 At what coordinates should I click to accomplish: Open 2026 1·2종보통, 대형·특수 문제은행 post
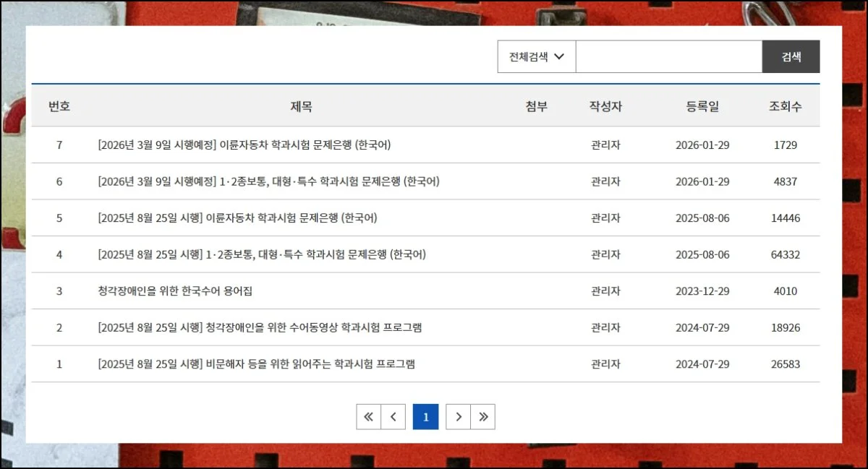coord(268,181)
